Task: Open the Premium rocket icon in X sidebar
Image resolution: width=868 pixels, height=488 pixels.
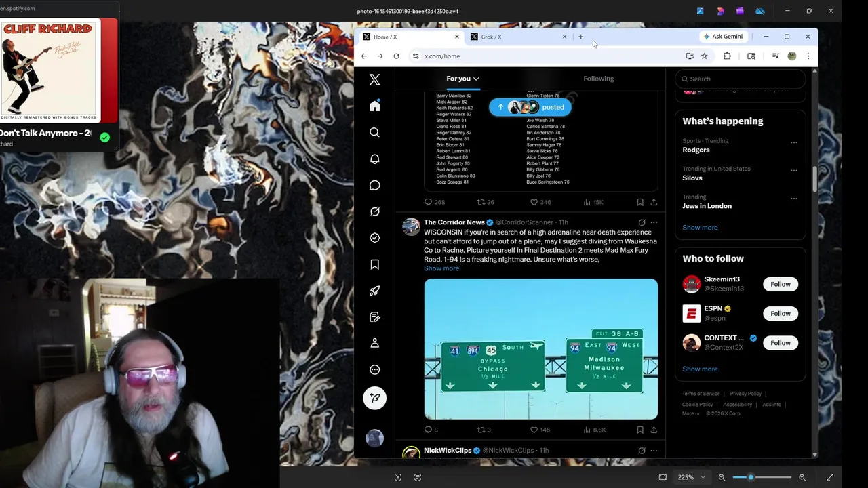Action: (374, 291)
